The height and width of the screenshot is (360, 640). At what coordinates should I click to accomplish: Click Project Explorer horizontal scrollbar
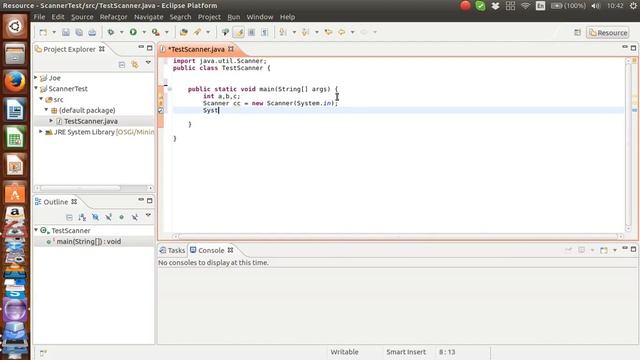[x=80, y=188]
